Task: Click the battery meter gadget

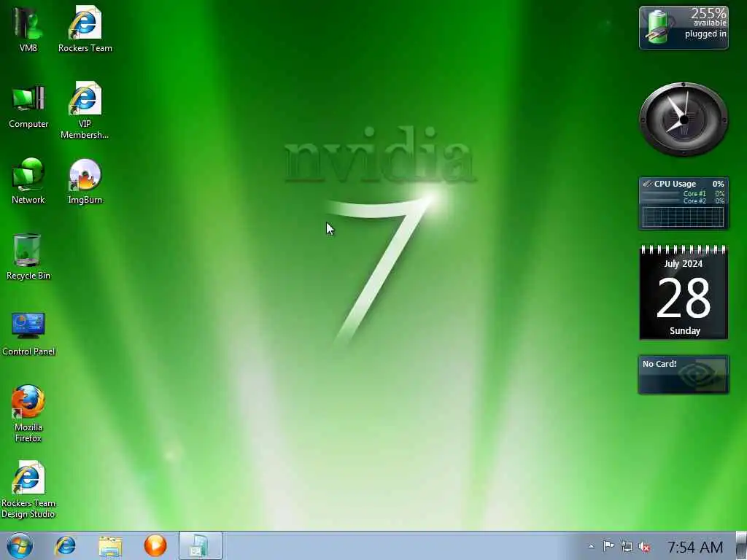Action: [x=684, y=28]
